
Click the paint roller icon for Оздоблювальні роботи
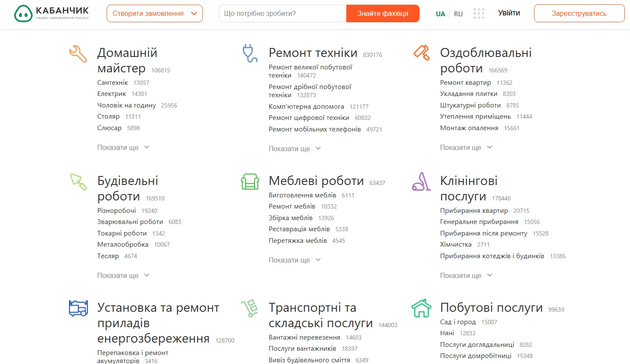(x=421, y=53)
